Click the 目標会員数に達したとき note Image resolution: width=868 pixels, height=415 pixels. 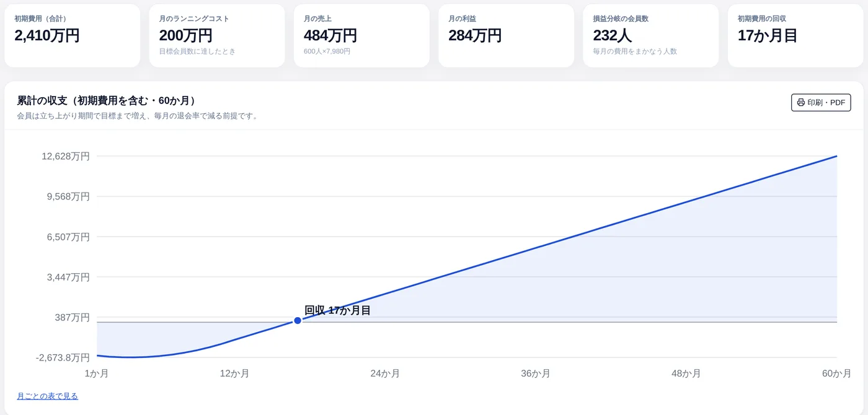[198, 51]
